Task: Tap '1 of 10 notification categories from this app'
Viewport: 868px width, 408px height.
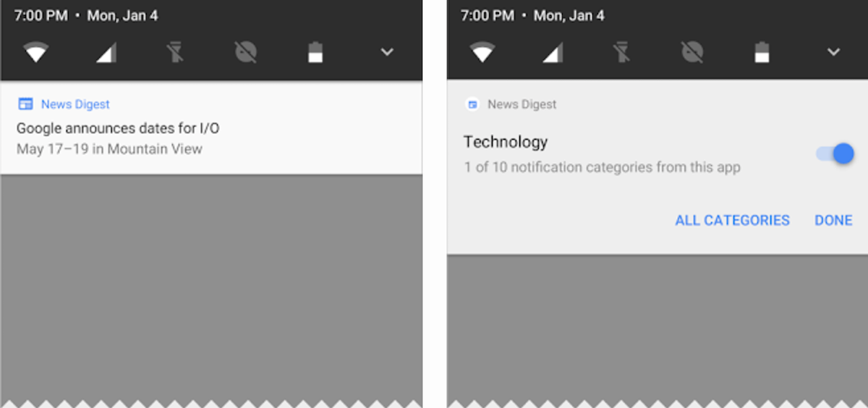Action: (x=602, y=168)
